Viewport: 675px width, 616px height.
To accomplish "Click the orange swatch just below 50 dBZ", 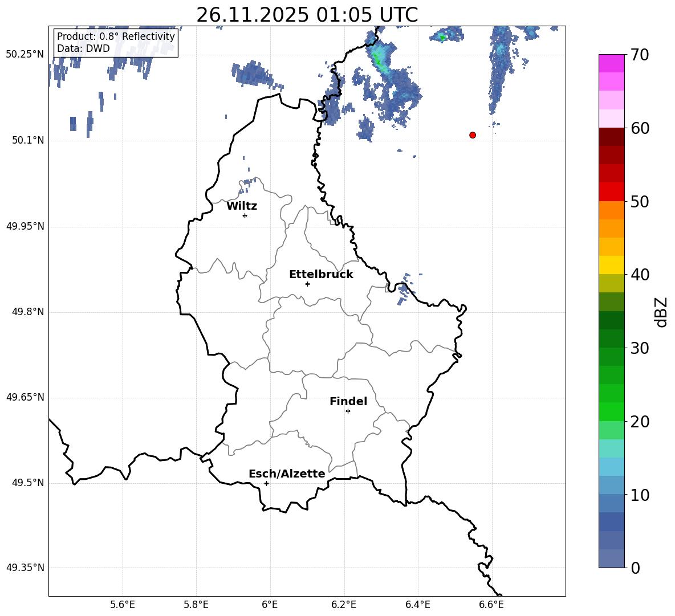I will 612,210.
